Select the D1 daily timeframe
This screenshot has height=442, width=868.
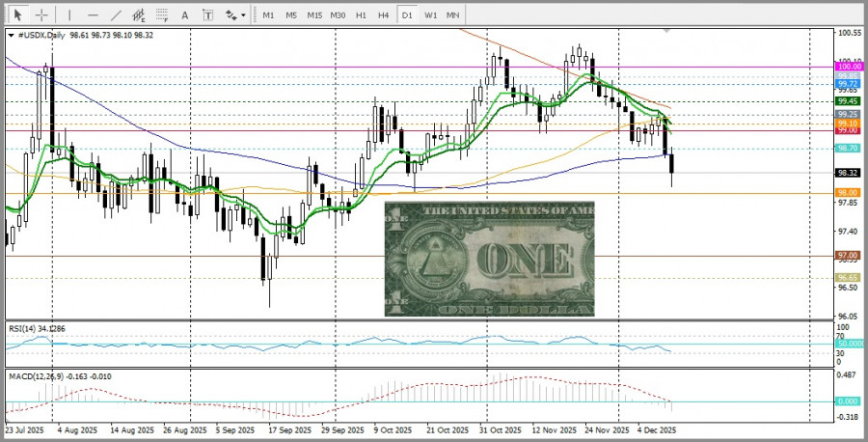point(407,14)
